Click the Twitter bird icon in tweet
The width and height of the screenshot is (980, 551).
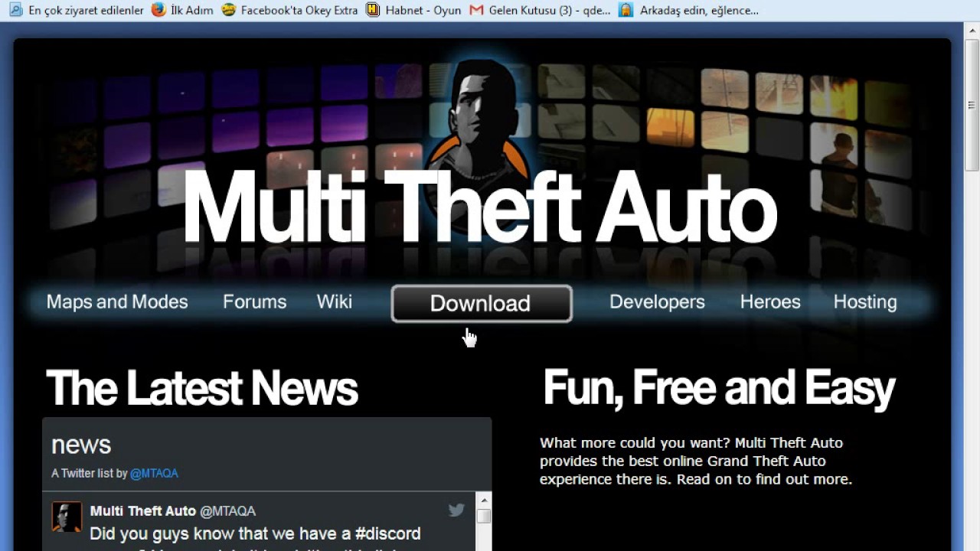pyautogui.click(x=456, y=510)
